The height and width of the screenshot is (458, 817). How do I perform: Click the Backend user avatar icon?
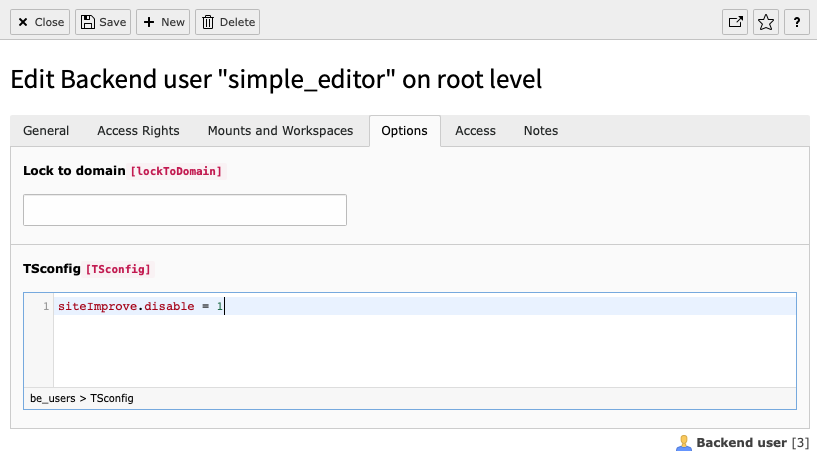coord(684,443)
